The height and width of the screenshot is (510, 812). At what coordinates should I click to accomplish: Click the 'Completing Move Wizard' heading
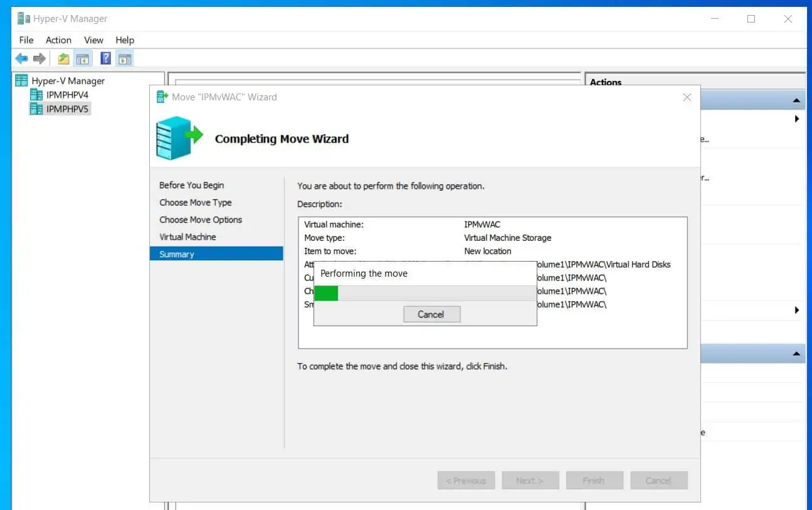pyautogui.click(x=282, y=139)
